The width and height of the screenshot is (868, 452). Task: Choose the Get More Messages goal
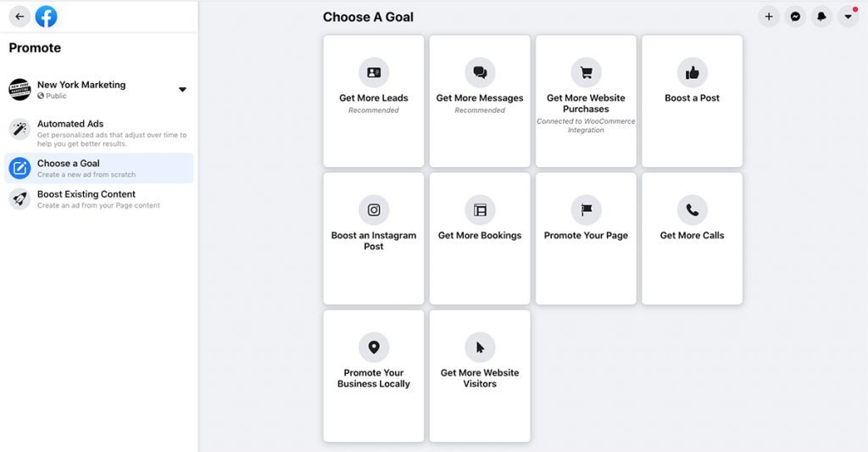tap(480, 102)
